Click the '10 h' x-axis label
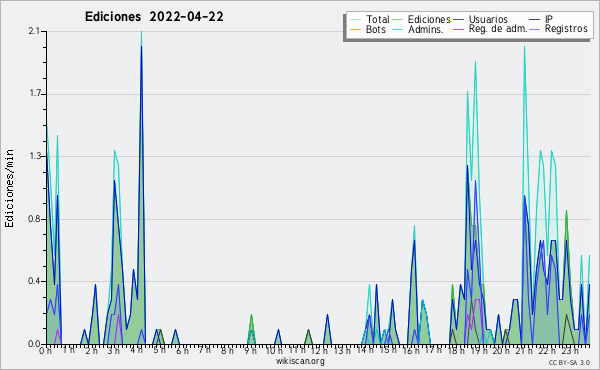The image size is (600, 370). pyautogui.click(x=274, y=351)
